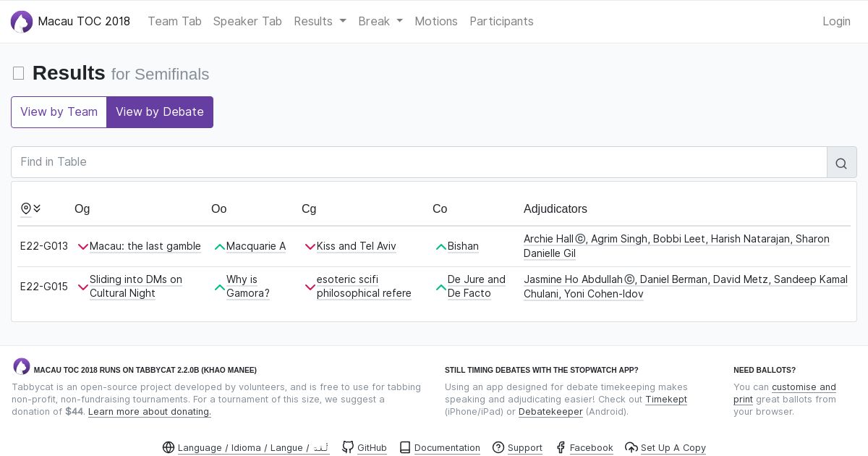Sort table by the Og column
868x456 pixels.
point(82,208)
